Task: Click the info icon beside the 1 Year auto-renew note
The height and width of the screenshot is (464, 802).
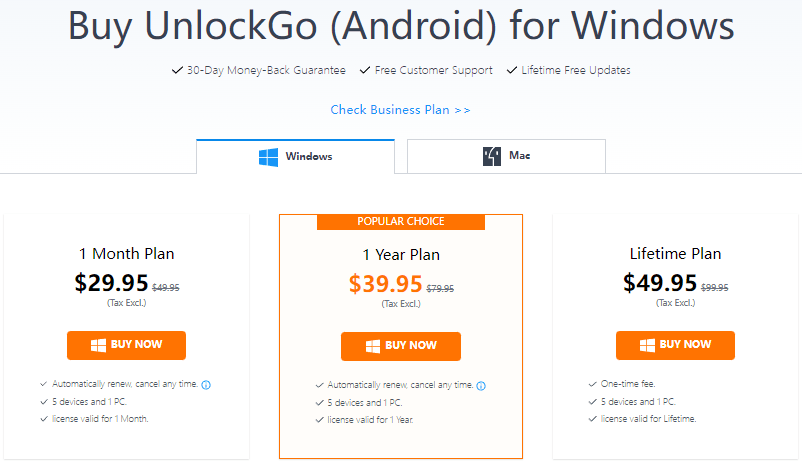Action: (x=481, y=385)
